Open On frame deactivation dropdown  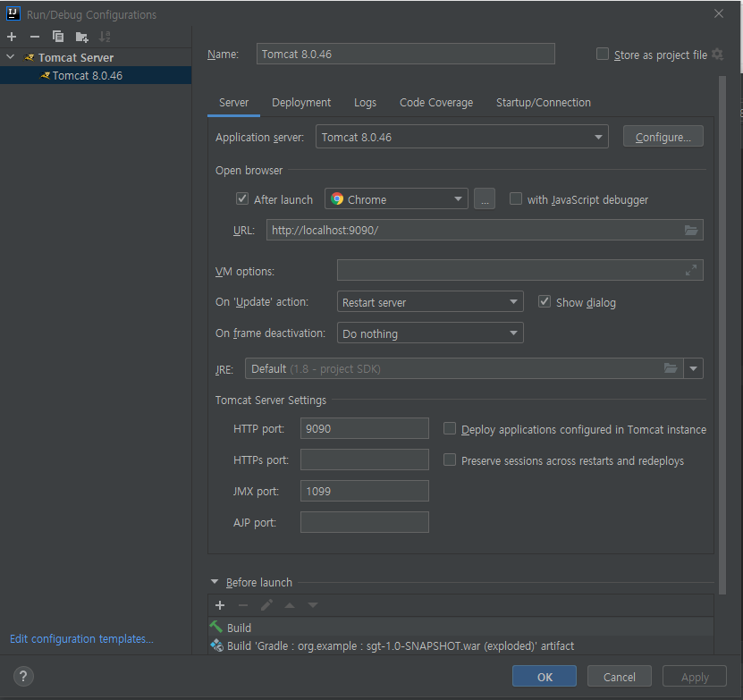click(x=430, y=333)
